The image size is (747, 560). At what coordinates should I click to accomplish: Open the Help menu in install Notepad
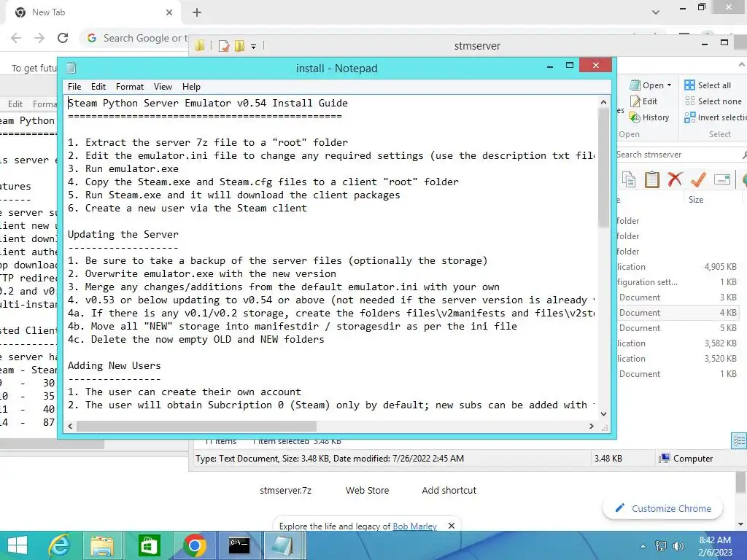(x=191, y=87)
